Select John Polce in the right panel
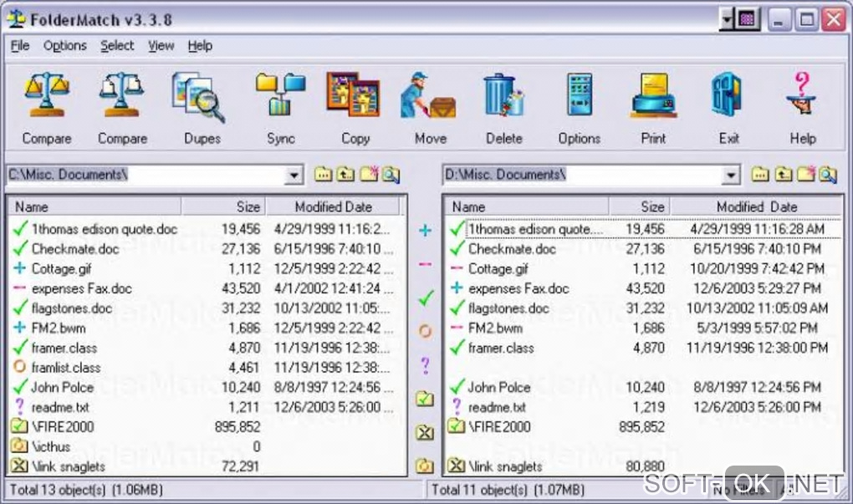Screen dimensions: 853x504 (499, 387)
